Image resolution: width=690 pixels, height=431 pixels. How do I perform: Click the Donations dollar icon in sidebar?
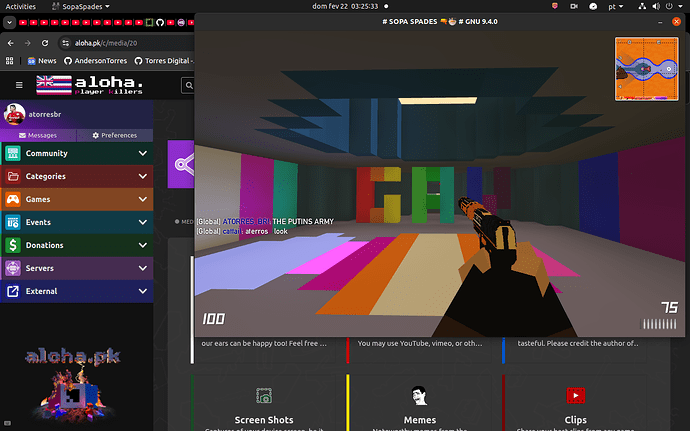click(13, 245)
